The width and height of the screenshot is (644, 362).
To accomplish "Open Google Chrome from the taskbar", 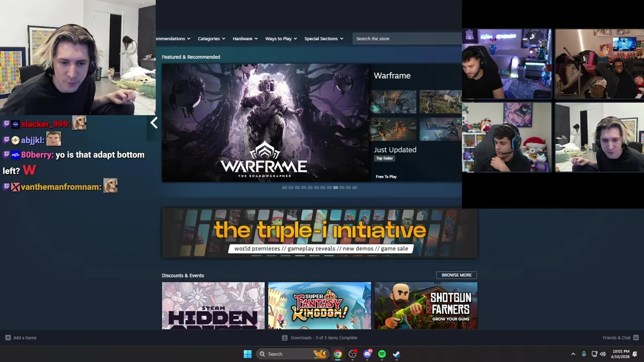I will tap(338, 354).
